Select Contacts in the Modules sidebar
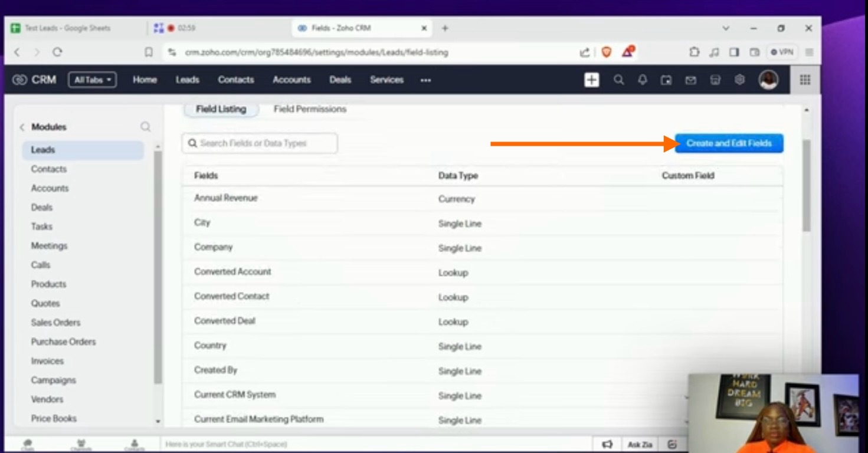868x453 pixels. pyautogui.click(x=49, y=169)
